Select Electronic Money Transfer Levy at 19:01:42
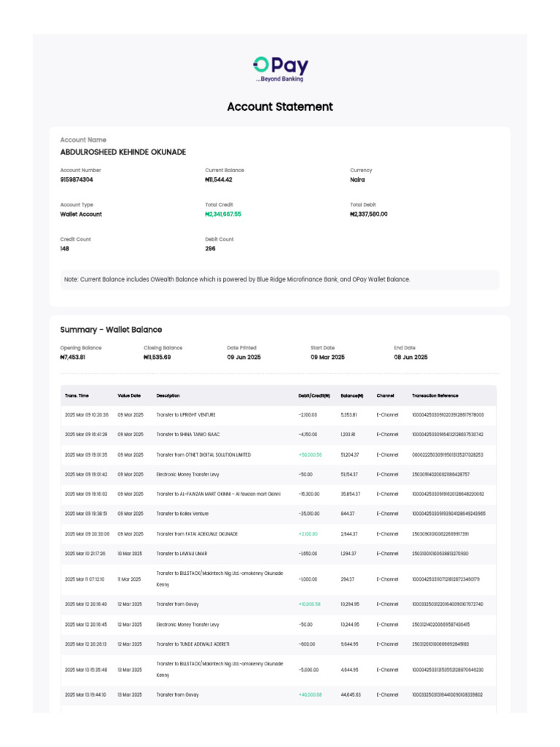 (x=187, y=474)
